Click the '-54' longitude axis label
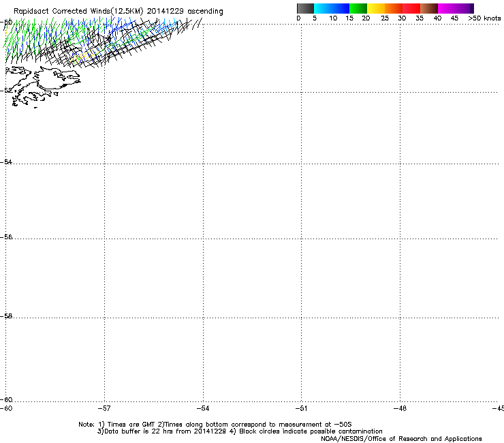This screenshot has height=443, width=504. [203, 408]
